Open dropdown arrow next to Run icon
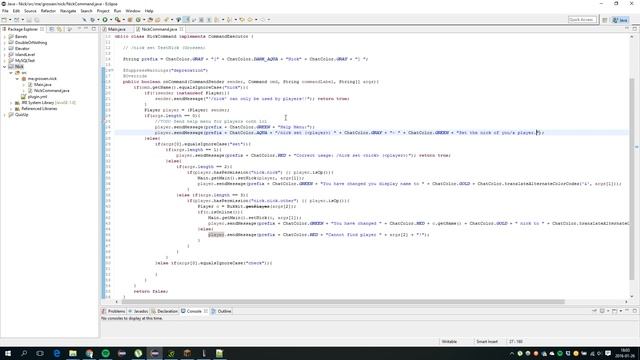 111,20
